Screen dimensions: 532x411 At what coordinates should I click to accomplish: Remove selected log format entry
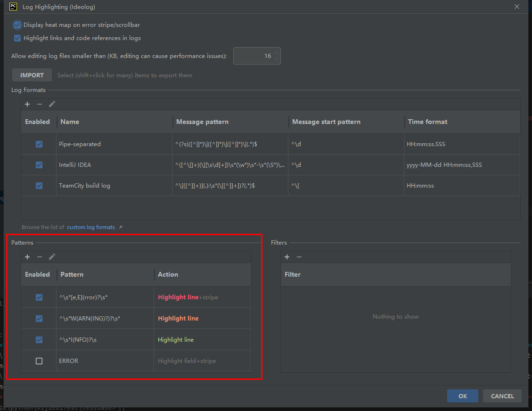(40, 104)
